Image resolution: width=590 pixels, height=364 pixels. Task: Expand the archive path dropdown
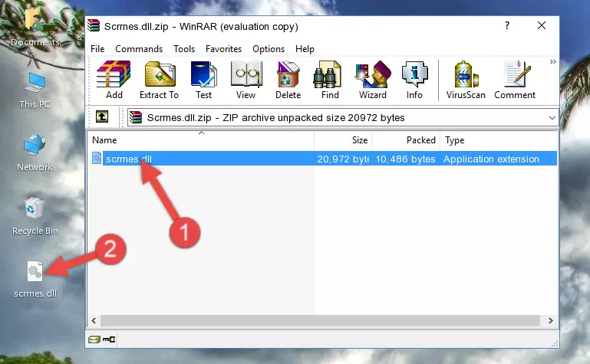pos(552,117)
